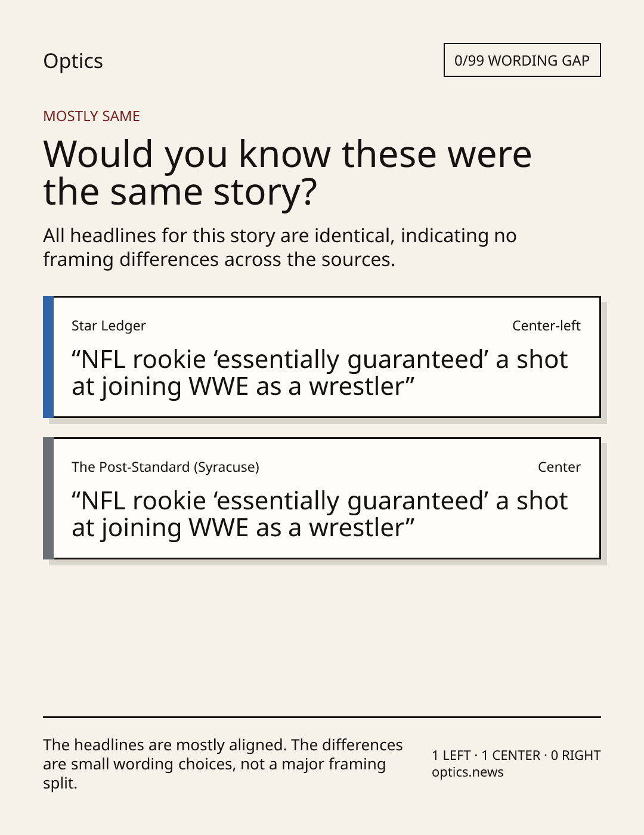Screen dimensions: 644x835
Task: Select the MOSTLY SAME label
Action: 91,116
